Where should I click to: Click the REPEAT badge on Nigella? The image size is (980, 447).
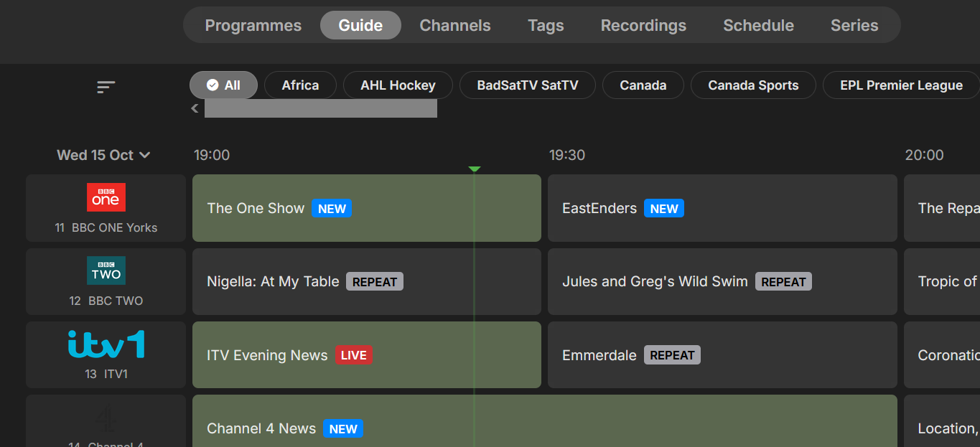[375, 281]
